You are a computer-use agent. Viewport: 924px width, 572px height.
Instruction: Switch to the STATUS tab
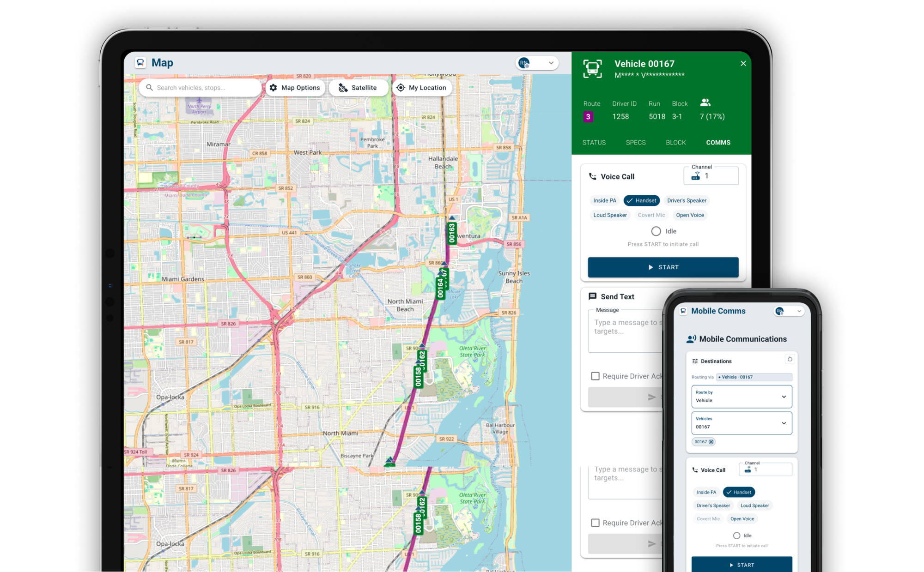coord(594,143)
